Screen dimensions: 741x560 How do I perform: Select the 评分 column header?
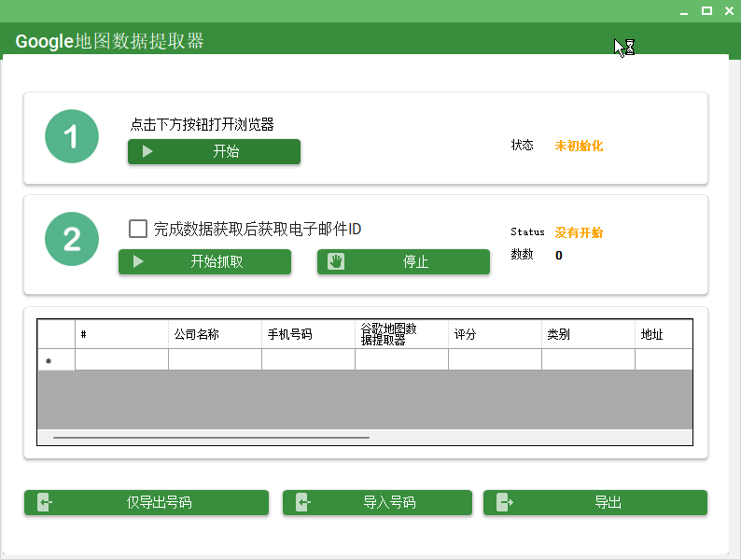[495, 334]
